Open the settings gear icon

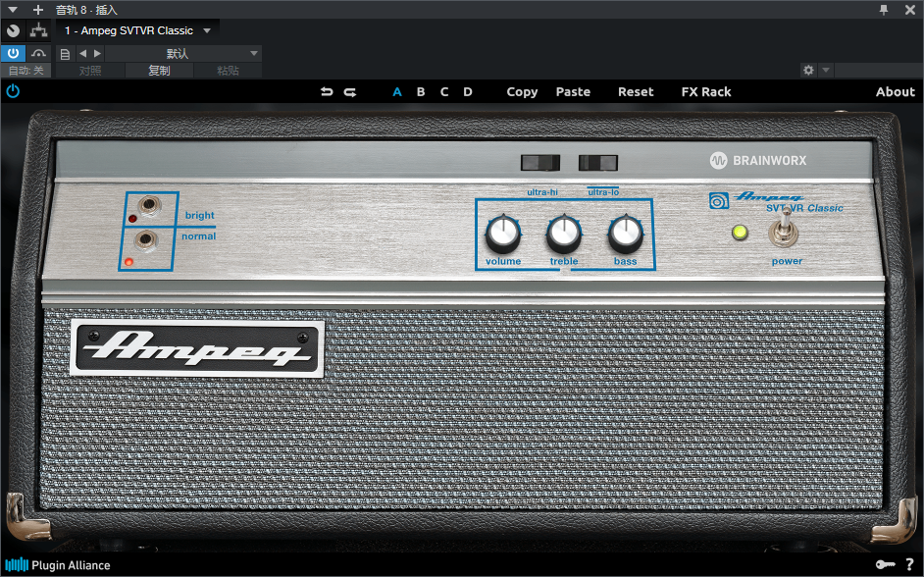(808, 70)
